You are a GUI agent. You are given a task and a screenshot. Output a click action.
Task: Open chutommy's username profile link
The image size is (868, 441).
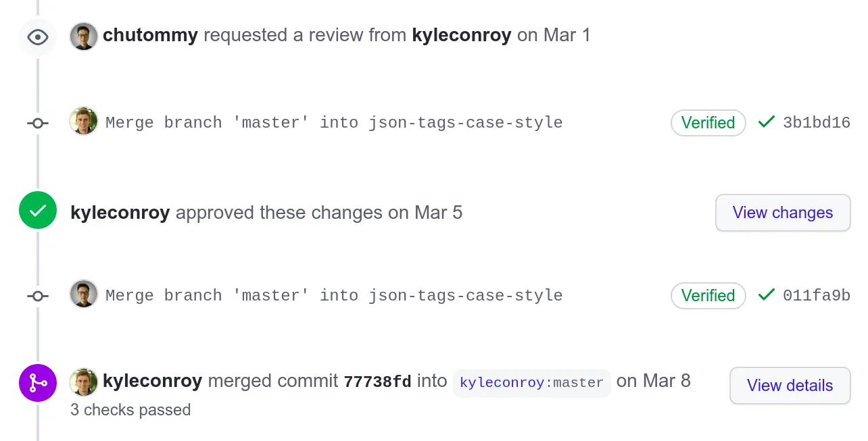tap(150, 35)
